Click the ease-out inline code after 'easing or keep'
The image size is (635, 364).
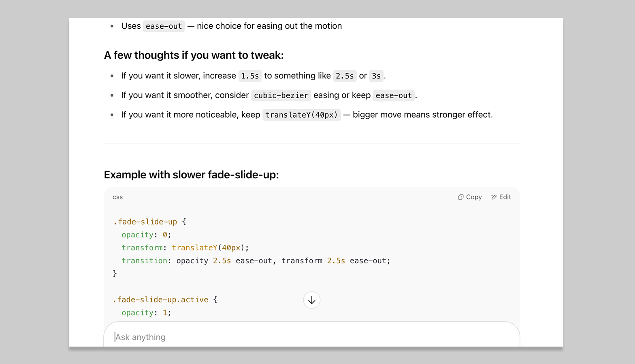tap(394, 95)
